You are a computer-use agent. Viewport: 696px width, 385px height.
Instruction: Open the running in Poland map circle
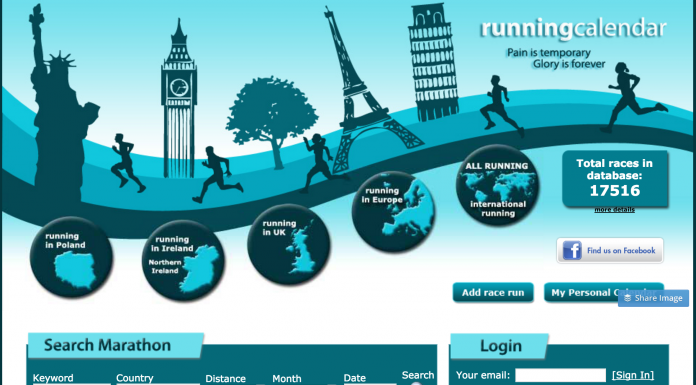point(71,257)
